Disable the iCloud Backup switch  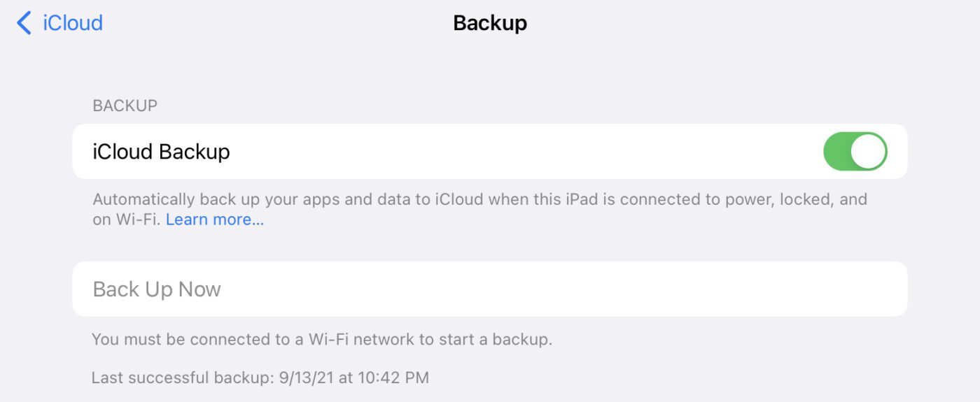tap(855, 152)
